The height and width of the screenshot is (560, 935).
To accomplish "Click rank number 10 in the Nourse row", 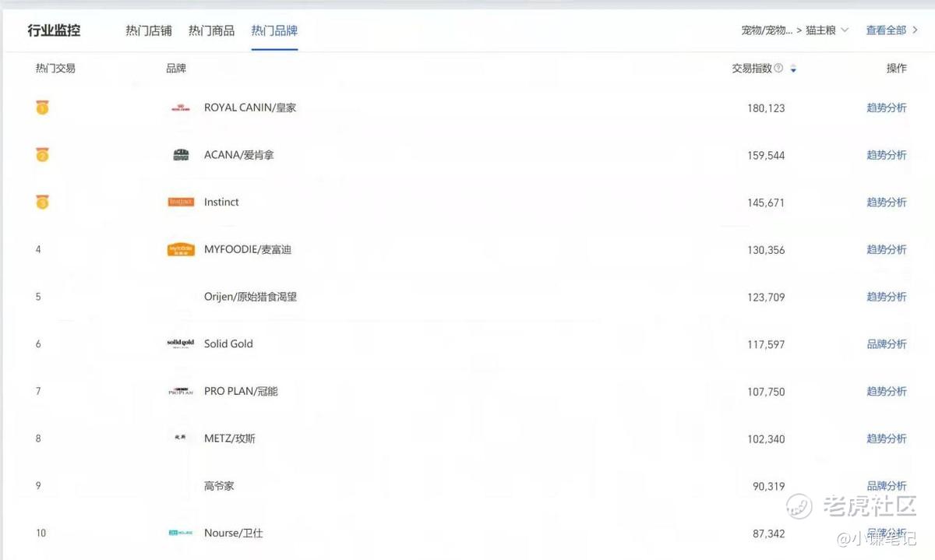I will 41,533.
